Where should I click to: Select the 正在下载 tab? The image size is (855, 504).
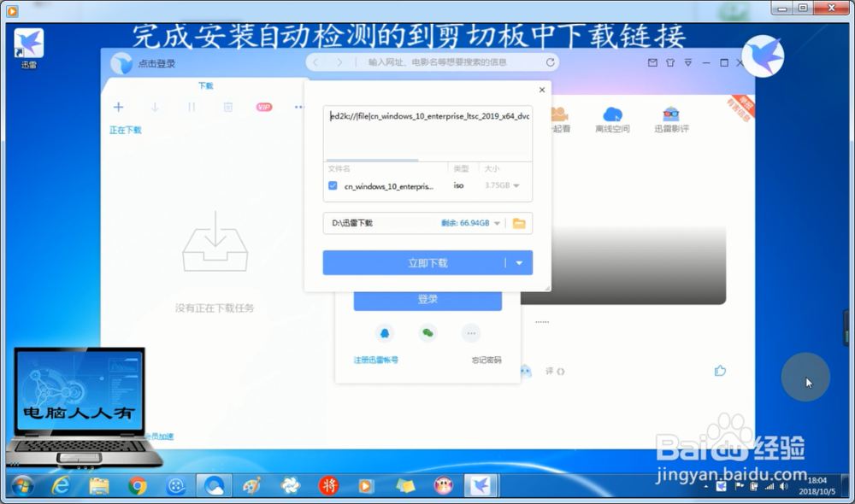click(125, 130)
